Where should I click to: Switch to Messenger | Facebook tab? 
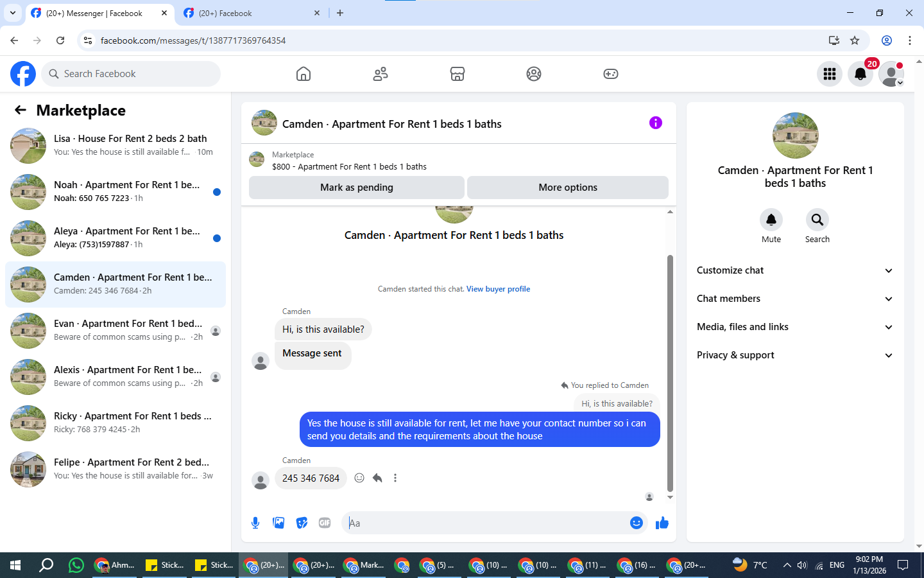tap(99, 13)
